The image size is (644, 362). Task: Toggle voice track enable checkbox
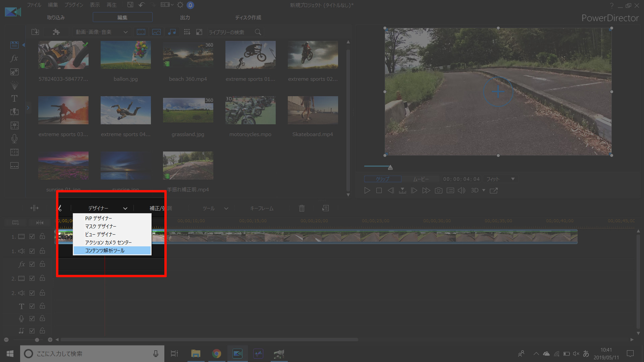click(x=32, y=318)
